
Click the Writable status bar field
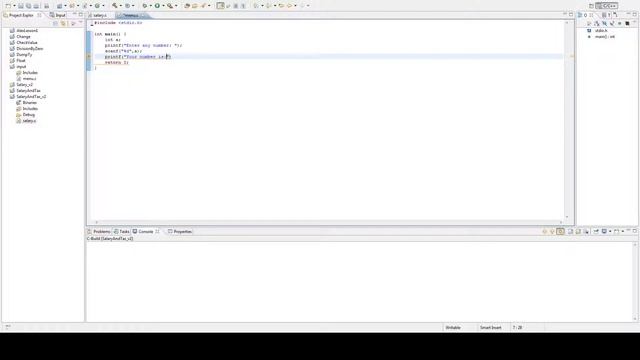pyautogui.click(x=453, y=327)
